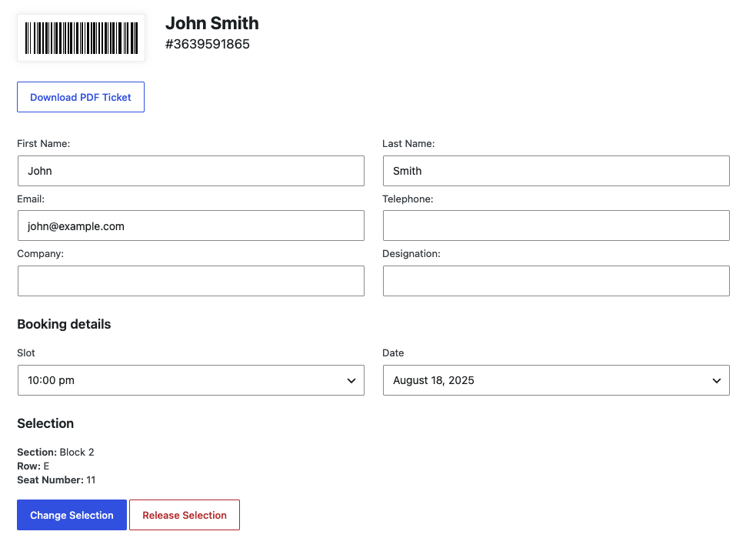Click the Last Name label

pyautogui.click(x=408, y=144)
